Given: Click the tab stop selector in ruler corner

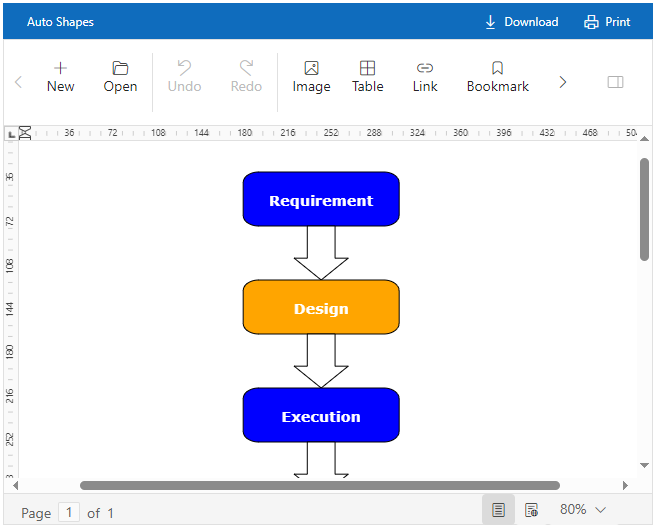Looking at the screenshot, I should click(11, 134).
